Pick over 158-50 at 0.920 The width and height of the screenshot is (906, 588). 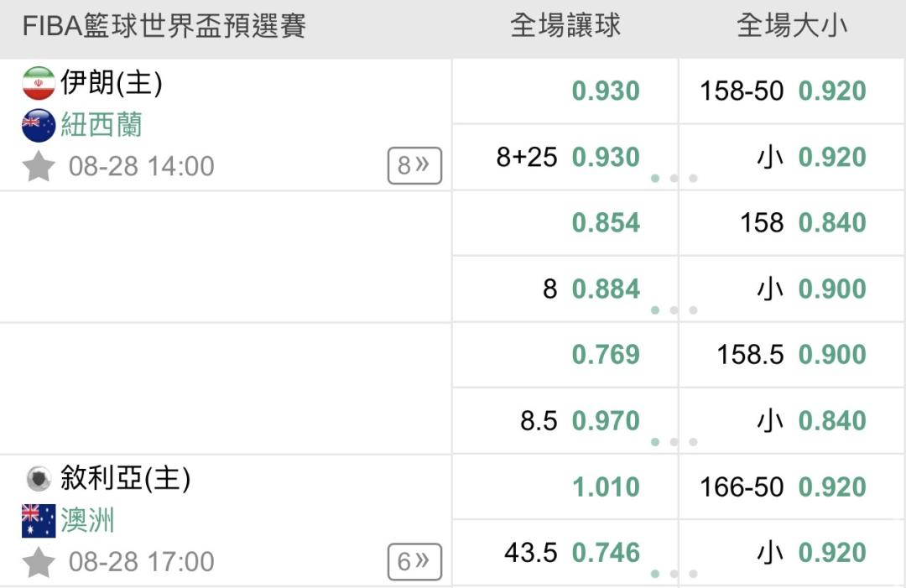click(x=792, y=91)
